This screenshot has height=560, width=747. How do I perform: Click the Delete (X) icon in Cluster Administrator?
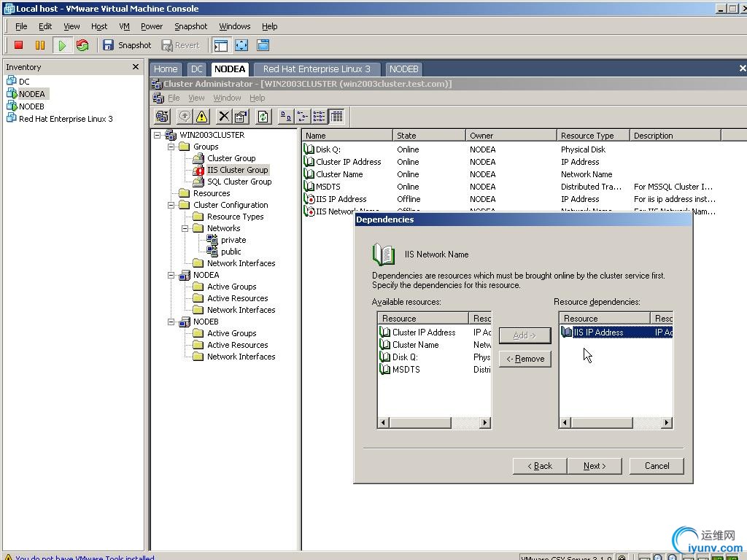point(224,117)
